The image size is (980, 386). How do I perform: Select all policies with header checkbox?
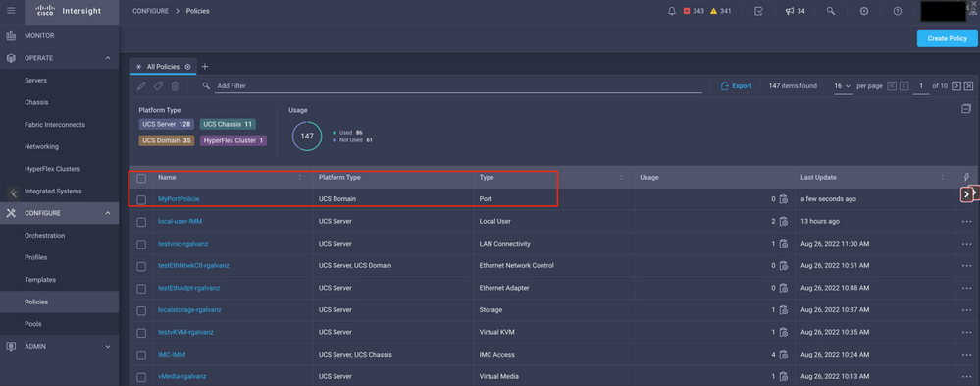[141, 178]
